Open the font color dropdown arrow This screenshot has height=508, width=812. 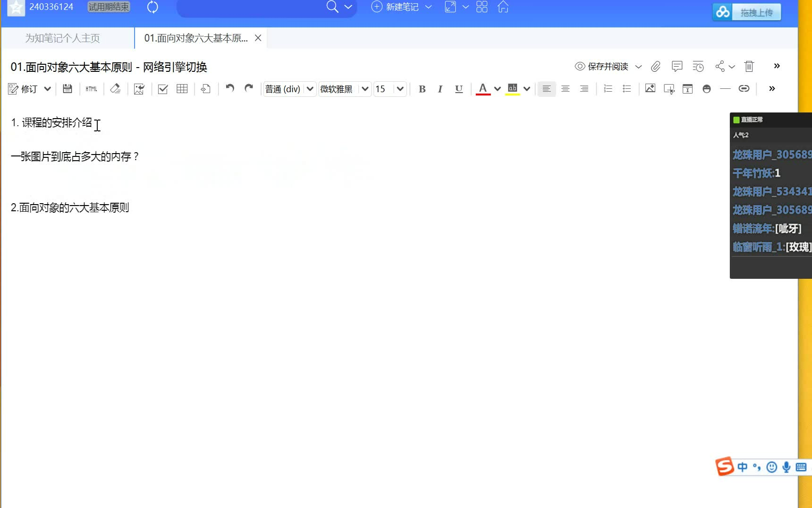(497, 89)
